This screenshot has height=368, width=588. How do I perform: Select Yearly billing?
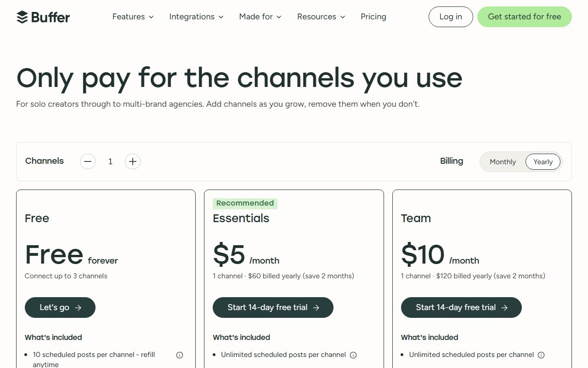[x=543, y=162]
